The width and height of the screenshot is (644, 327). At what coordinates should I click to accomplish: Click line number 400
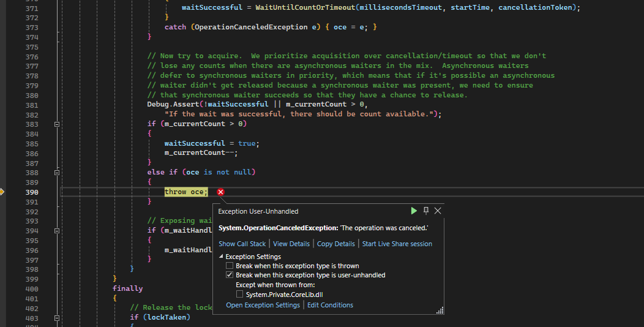click(32, 289)
